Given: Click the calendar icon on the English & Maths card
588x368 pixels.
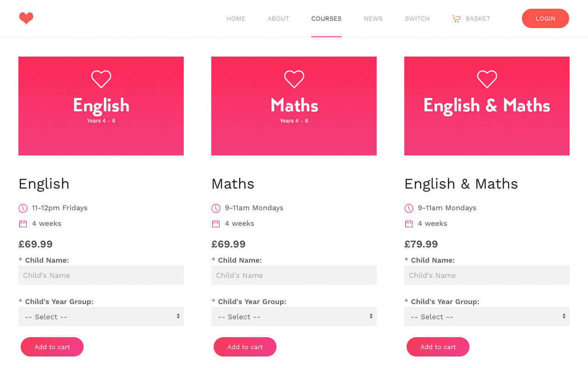Looking at the screenshot, I should (x=408, y=223).
